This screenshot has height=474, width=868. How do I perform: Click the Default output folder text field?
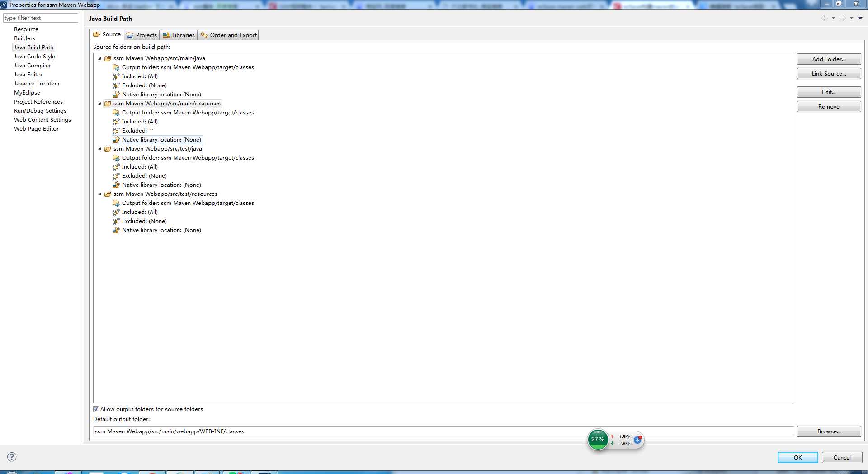[443, 431]
